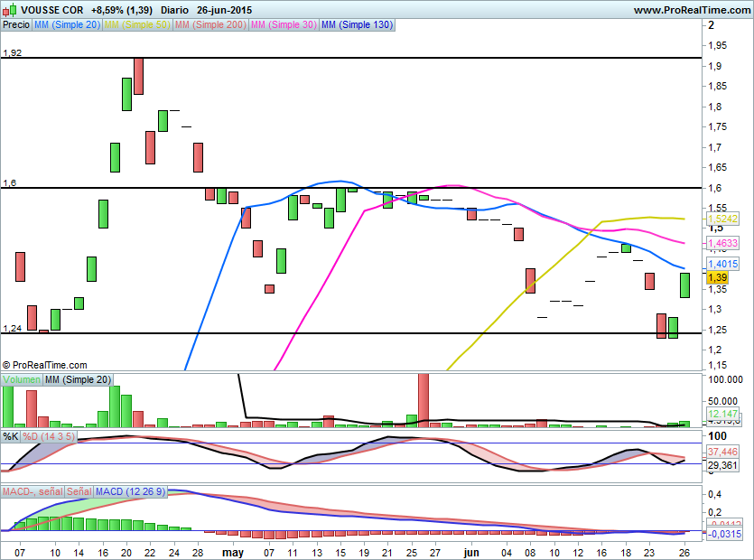
Task: Click the 1,92 horizontal resistance line
Action: (351, 58)
